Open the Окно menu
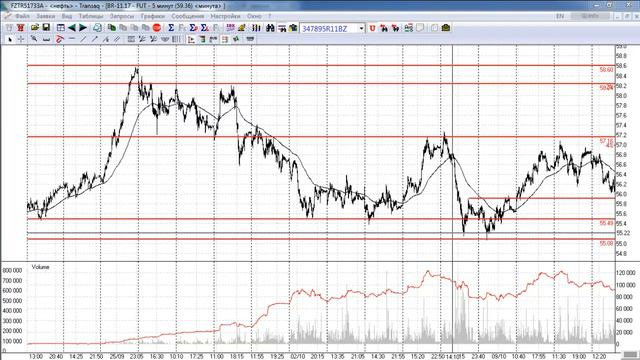Image resolution: width=640 pixels, height=360 pixels. coord(254,16)
